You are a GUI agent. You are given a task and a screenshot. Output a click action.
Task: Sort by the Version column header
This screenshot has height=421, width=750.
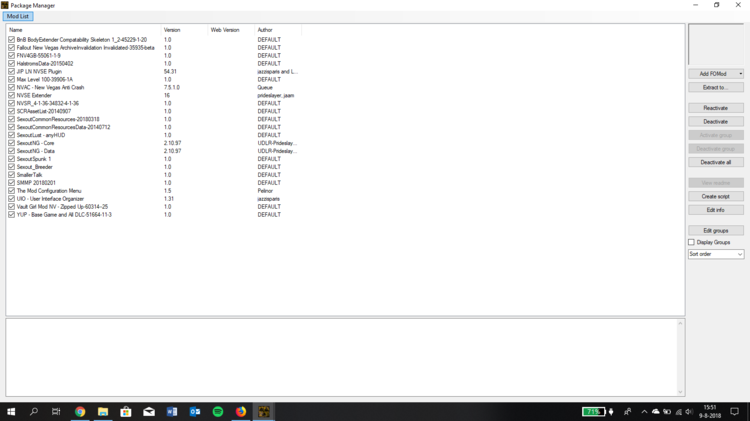click(185, 30)
